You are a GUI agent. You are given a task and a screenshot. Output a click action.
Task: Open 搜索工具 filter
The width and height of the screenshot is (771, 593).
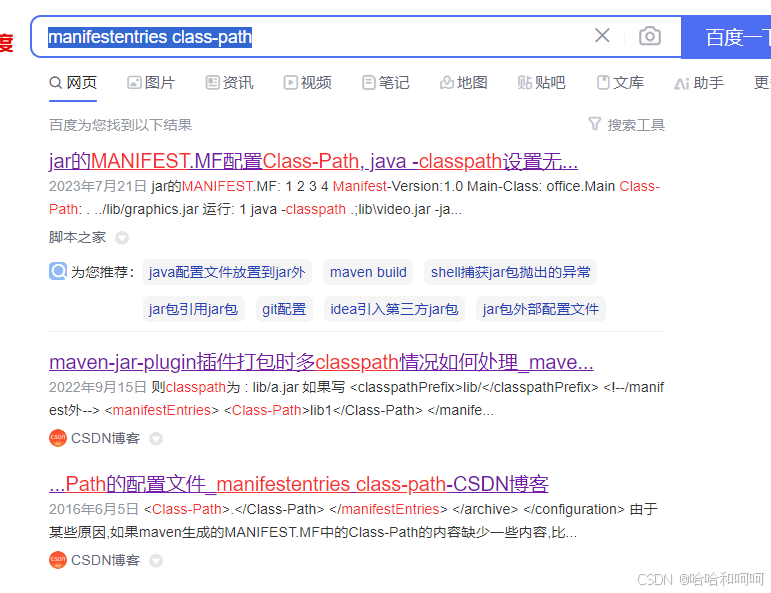(x=626, y=125)
